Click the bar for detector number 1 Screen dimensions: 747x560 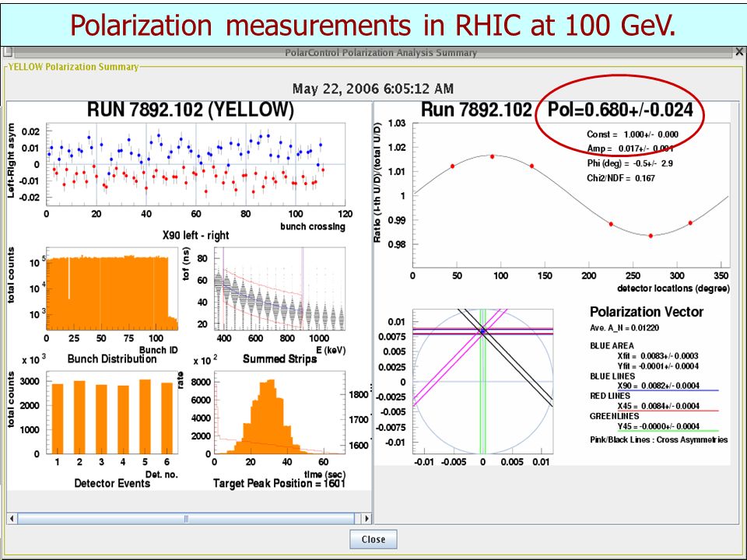point(57,419)
